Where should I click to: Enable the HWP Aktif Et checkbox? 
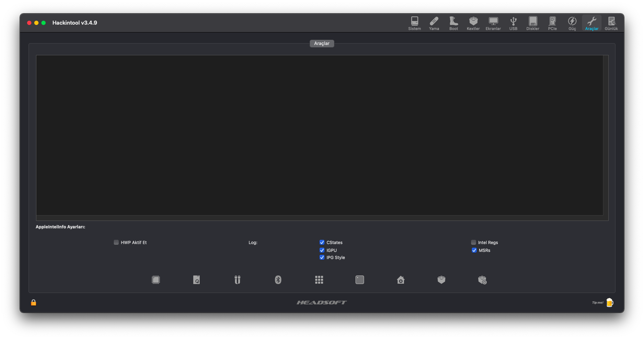(116, 242)
